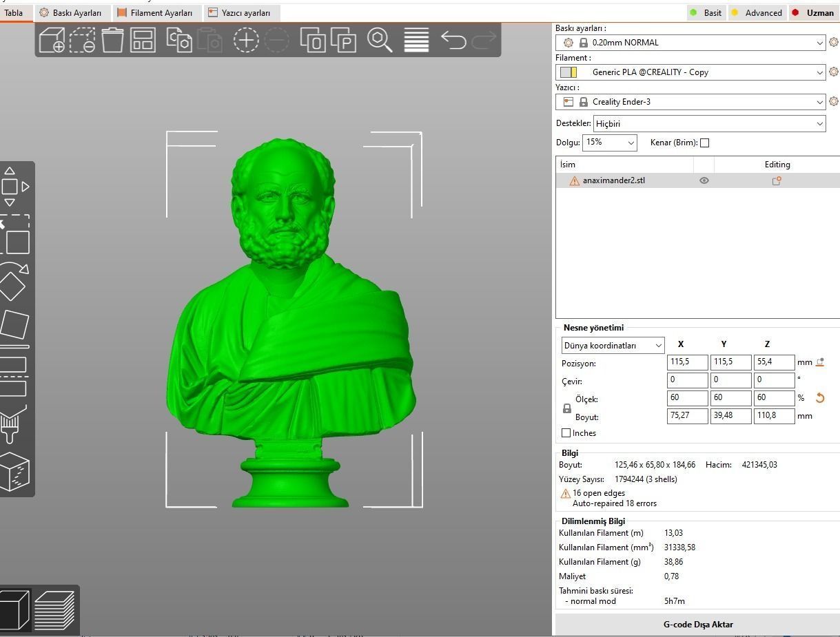
Task: Click the Editing column header
Action: click(777, 165)
